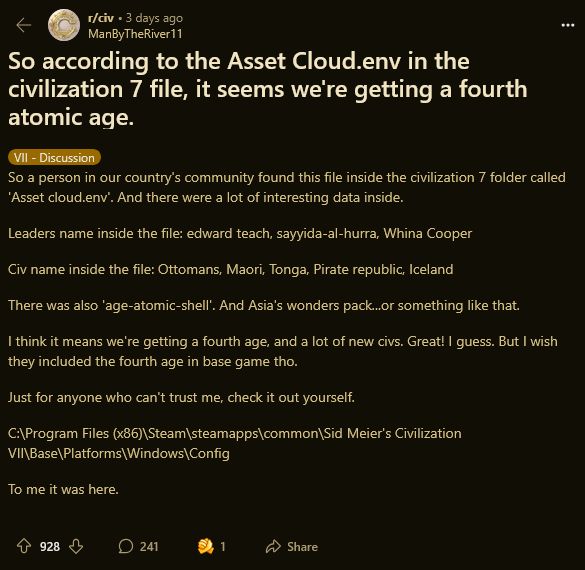This screenshot has width=585, height=570.
Task: Click the line listing civ names
Action: click(x=231, y=269)
